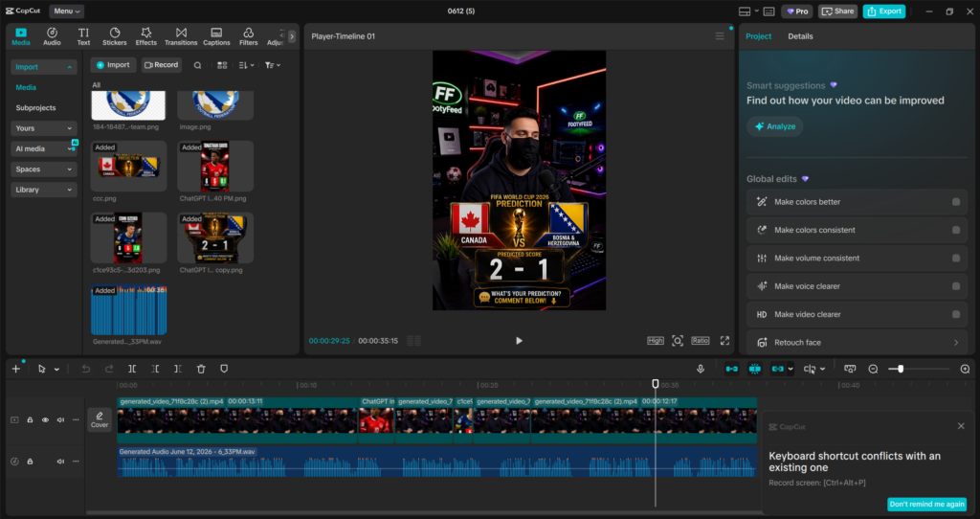Toggle main track magnet
This screenshot has width=980, height=519.
point(732,369)
